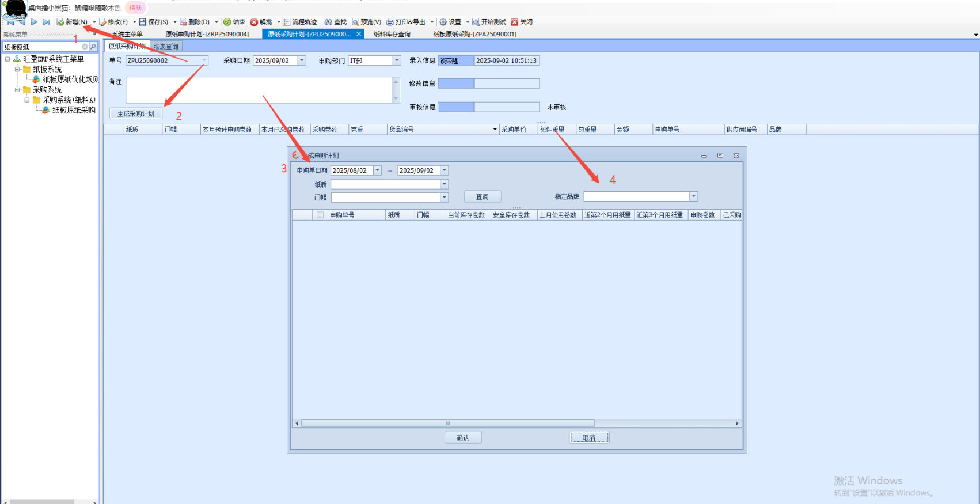The height and width of the screenshot is (504, 980).
Task: Open the 采购日期 date picker dropdown
Action: pyautogui.click(x=302, y=60)
